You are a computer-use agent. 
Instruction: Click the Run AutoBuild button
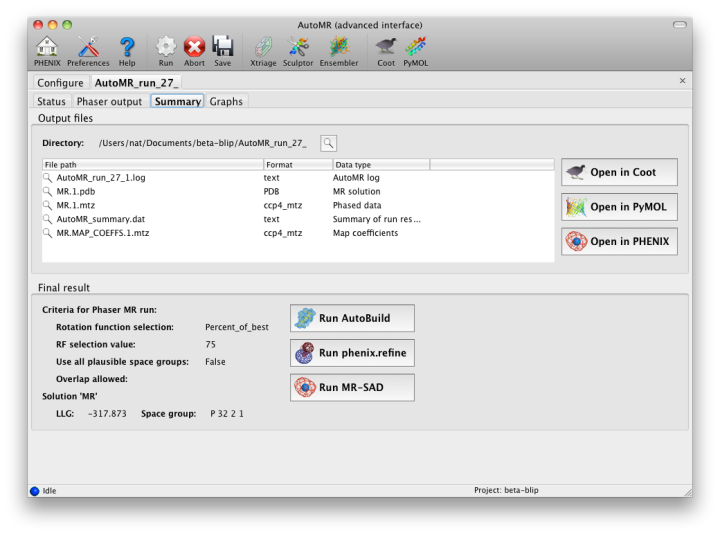[x=352, y=318]
